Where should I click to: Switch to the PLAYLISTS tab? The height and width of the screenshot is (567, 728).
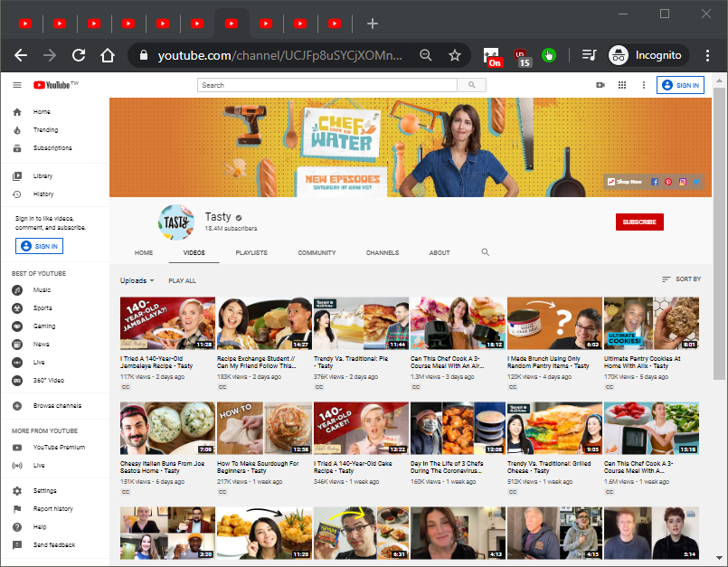[251, 252]
